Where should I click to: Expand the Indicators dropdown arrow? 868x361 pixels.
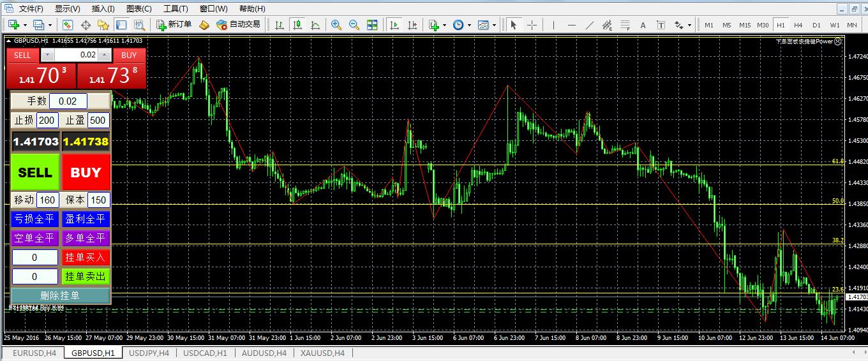(x=445, y=25)
